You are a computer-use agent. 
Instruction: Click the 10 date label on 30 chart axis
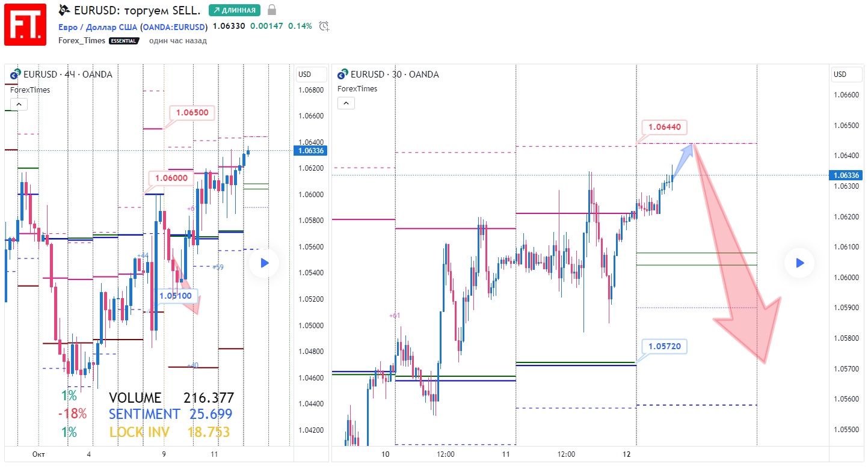click(386, 454)
